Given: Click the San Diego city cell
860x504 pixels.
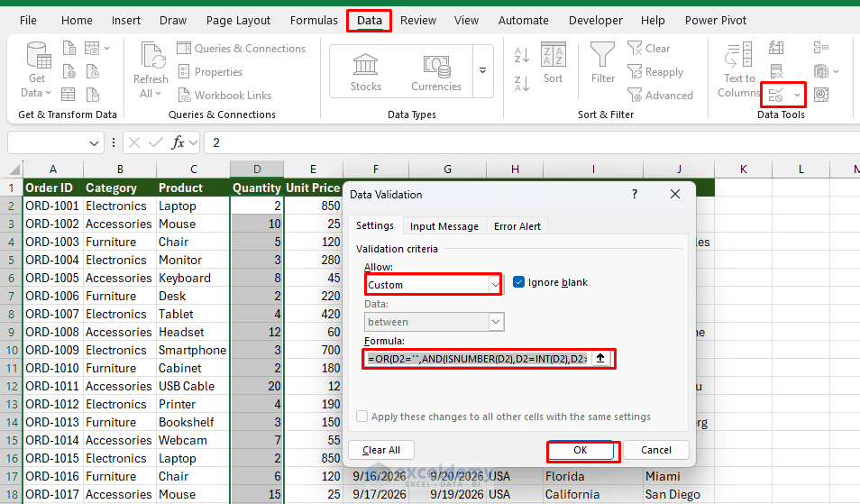Looking at the screenshot, I should [679, 494].
